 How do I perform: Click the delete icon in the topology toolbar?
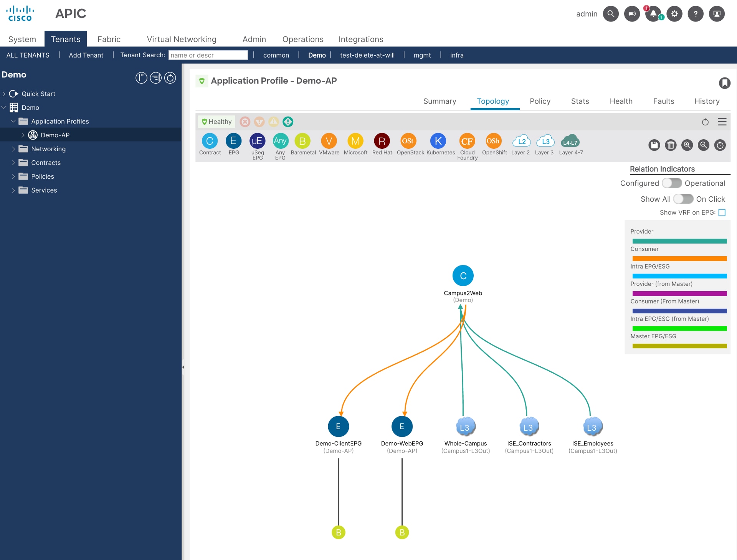[x=671, y=145]
